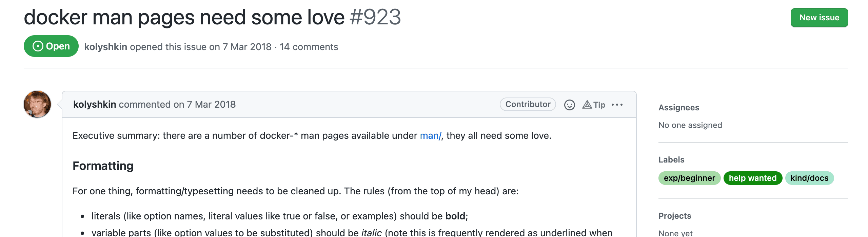868x237 pixels.
Task: Click the Tip triangle icon
Action: pos(587,105)
